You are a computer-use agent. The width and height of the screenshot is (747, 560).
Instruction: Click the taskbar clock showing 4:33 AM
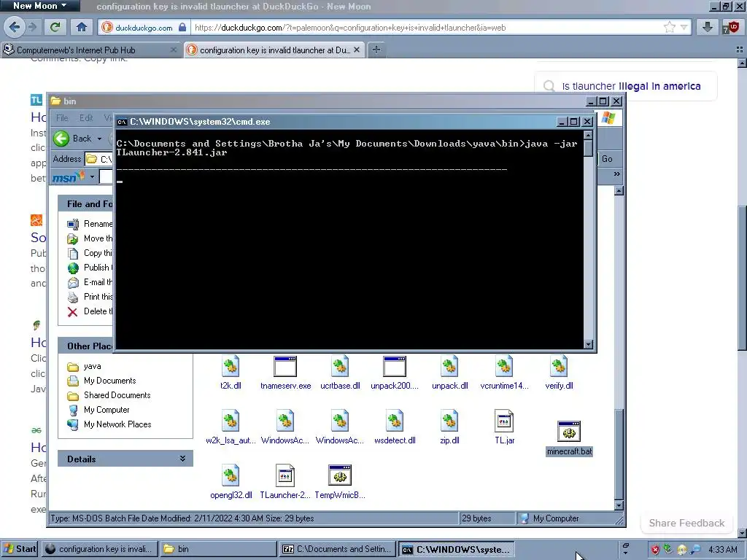723,550
